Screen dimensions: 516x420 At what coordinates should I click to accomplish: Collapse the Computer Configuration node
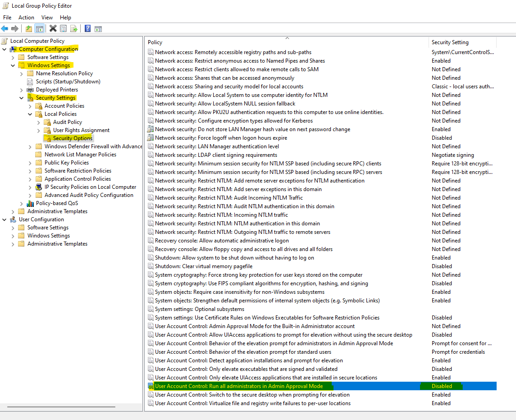coord(5,49)
